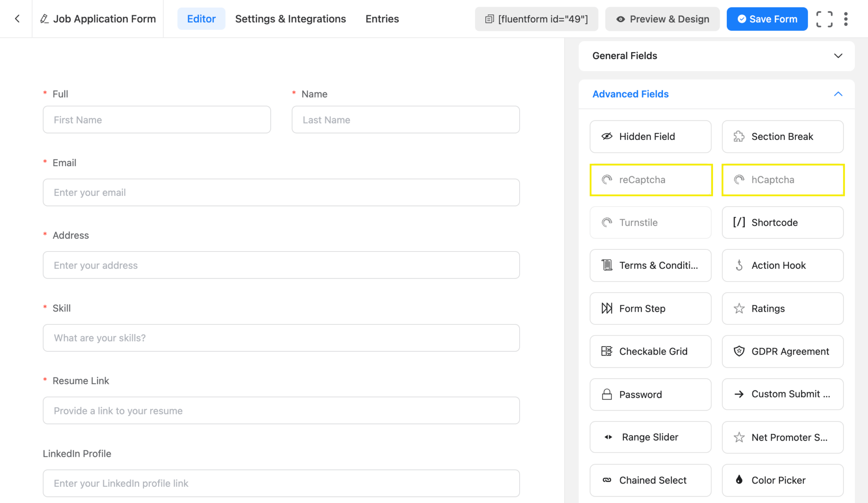Expand the General Fields section
This screenshot has width=868, height=503.
coord(838,56)
